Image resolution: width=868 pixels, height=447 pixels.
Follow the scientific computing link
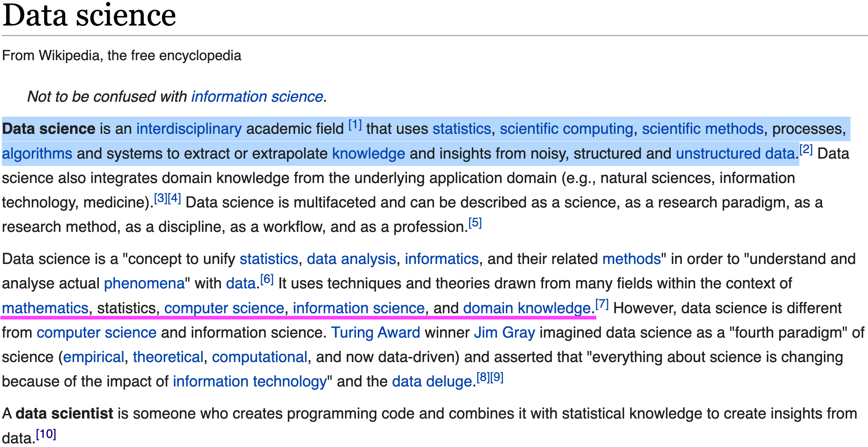[x=566, y=129]
